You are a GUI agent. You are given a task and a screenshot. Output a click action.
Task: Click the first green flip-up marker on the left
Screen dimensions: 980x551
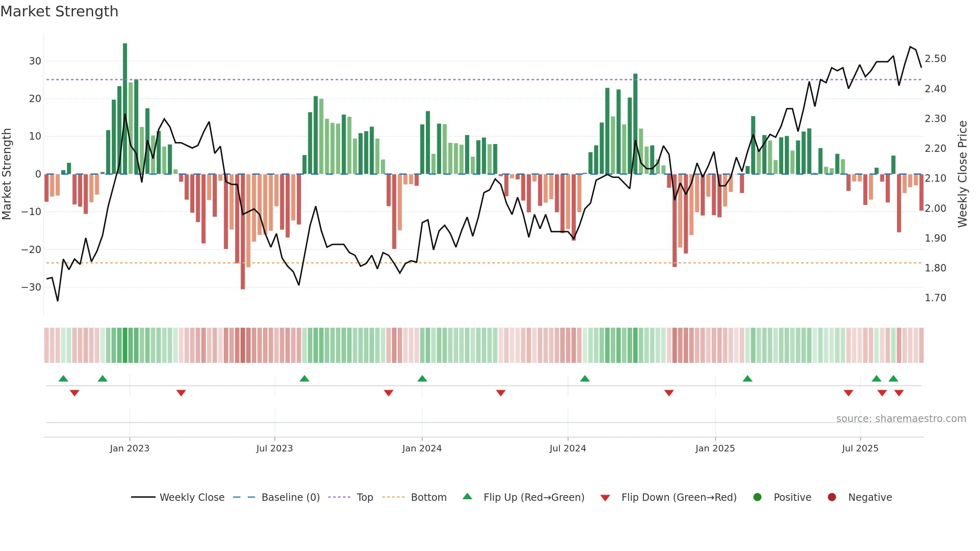tap(63, 378)
